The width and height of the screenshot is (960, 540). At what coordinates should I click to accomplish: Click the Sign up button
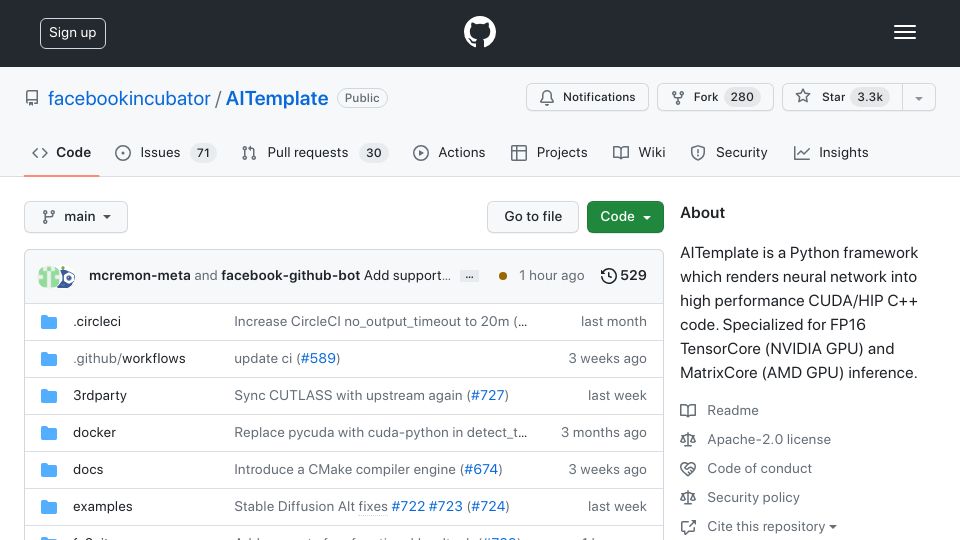(73, 33)
